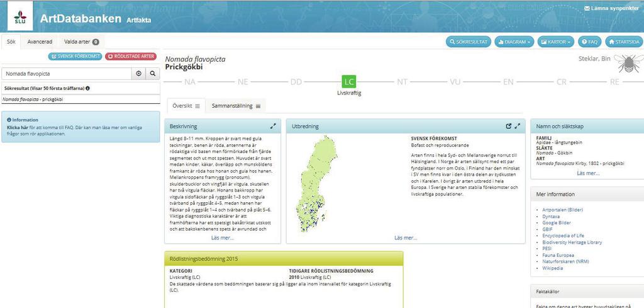644x308 pixels.
Task: Click the NE red list category
Action: point(243,82)
